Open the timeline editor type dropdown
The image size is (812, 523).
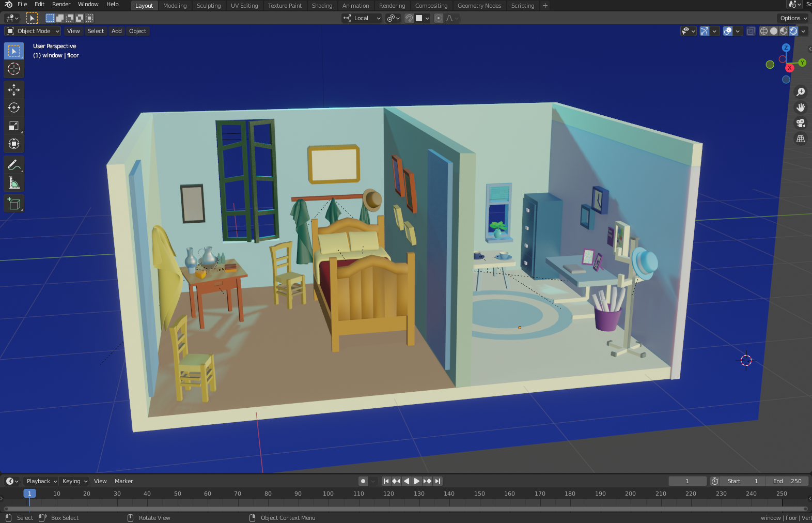(x=12, y=481)
